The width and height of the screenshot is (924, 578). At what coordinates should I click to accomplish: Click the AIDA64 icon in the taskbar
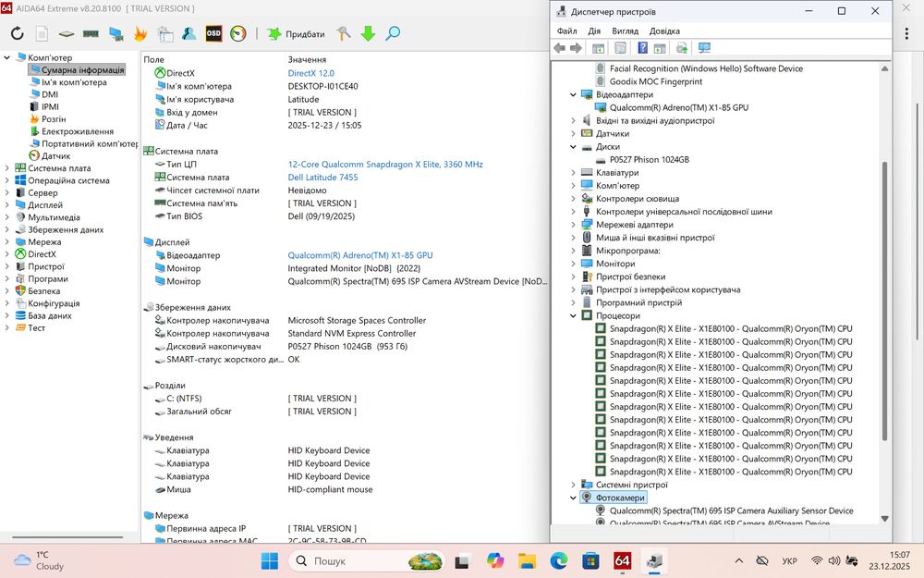point(622,560)
